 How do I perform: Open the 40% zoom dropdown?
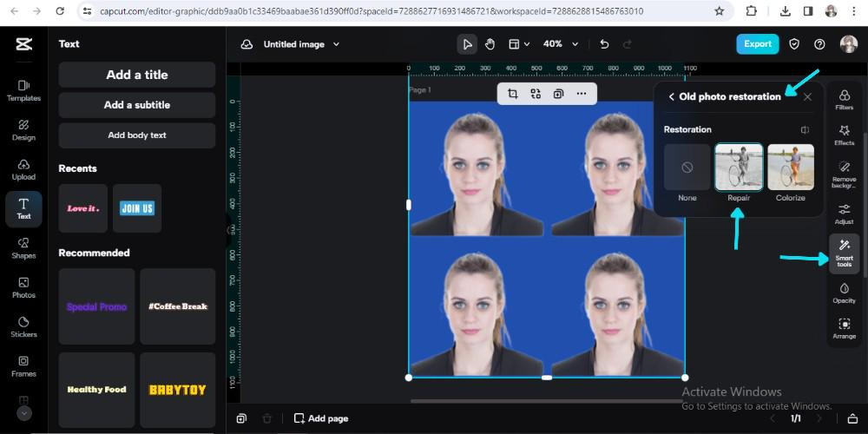tap(560, 44)
